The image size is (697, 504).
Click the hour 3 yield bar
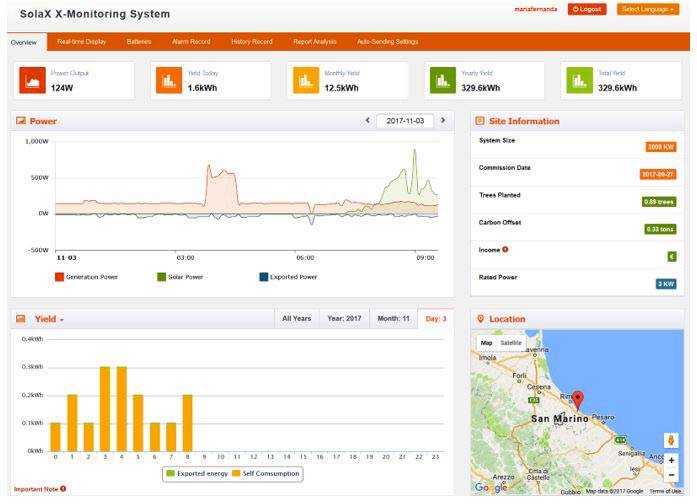click(x=105, y=409)
